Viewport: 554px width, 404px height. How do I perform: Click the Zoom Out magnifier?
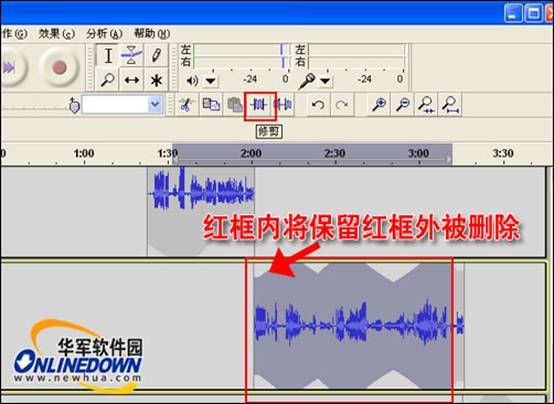(402, 105)
